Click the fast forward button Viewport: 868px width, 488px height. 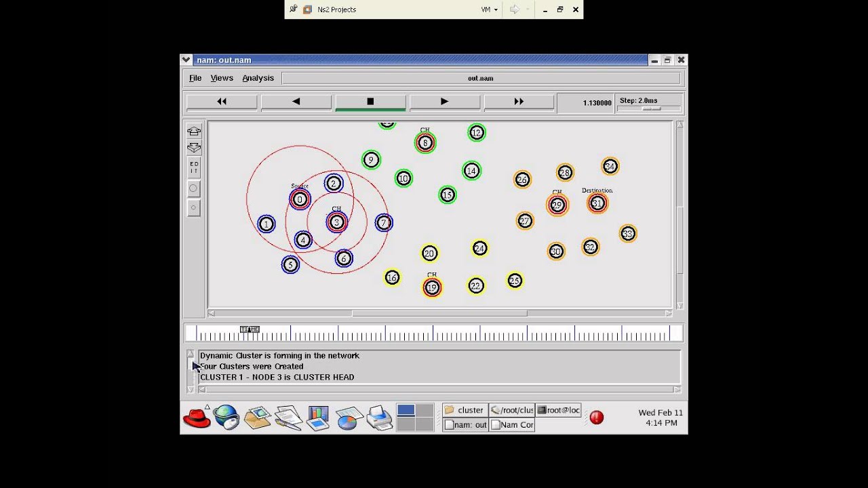[x=519, y=102]
